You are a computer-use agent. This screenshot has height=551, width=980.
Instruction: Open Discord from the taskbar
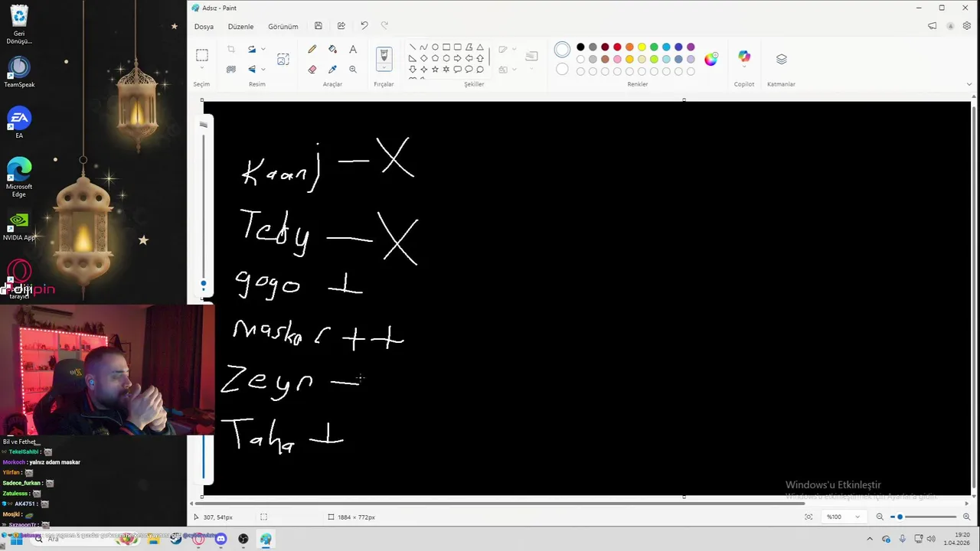(220, 539)
